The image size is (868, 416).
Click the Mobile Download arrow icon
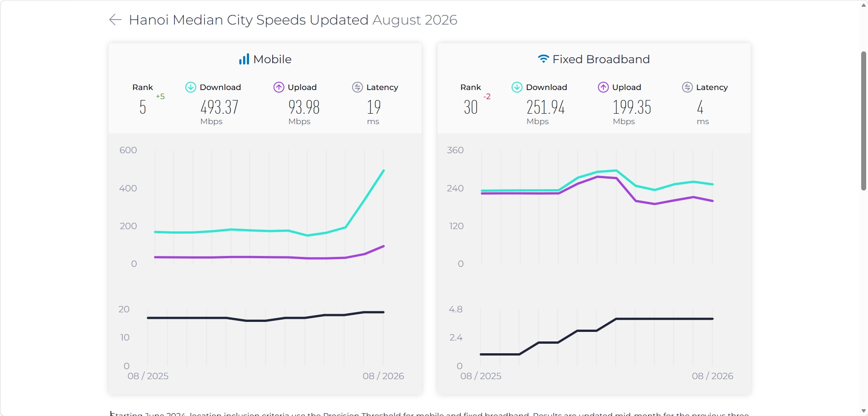coord(190,87)
